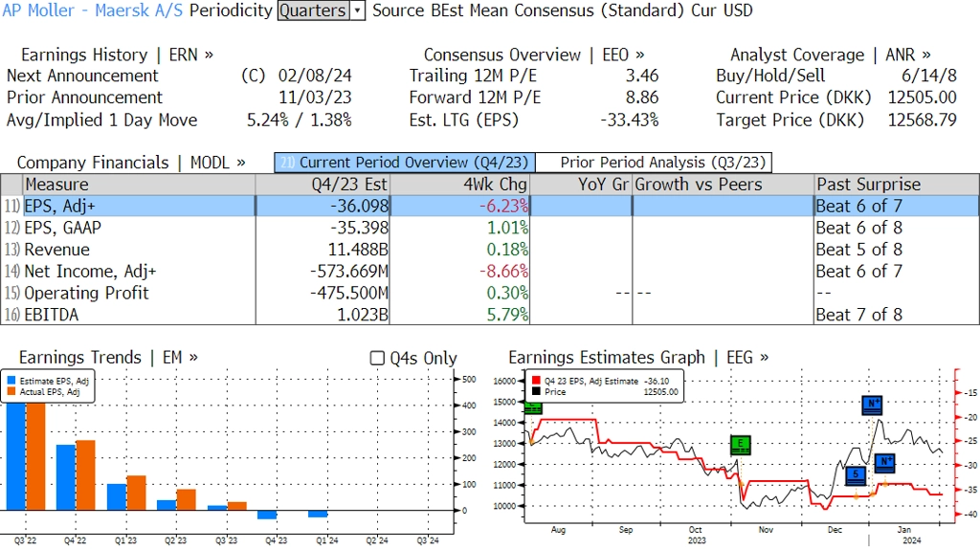This screenshot has width=980, height=549.
Task: Click the green marker above the August price line
Action: click(533, 407)
